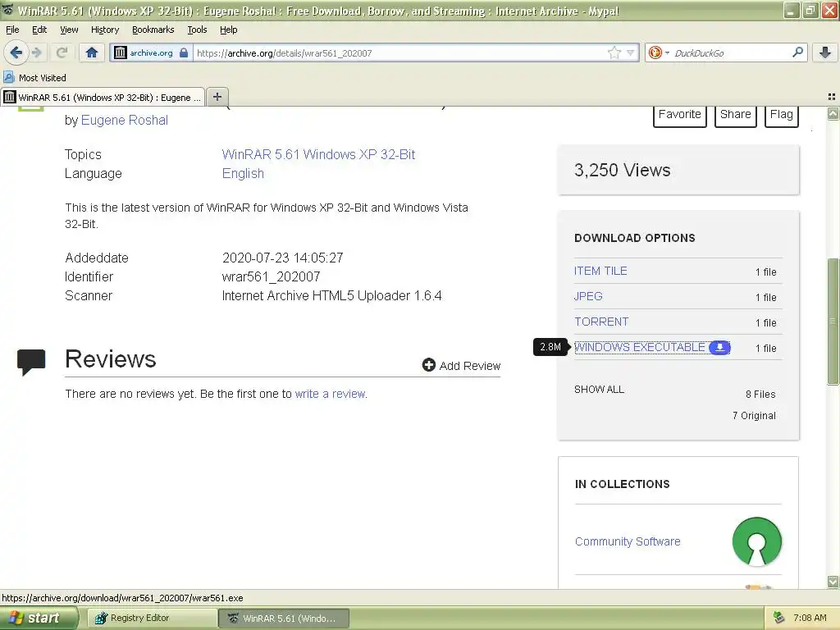Open the Windows start button
The height and width of the screenshot is (630, 840).
tap(39, 618)
